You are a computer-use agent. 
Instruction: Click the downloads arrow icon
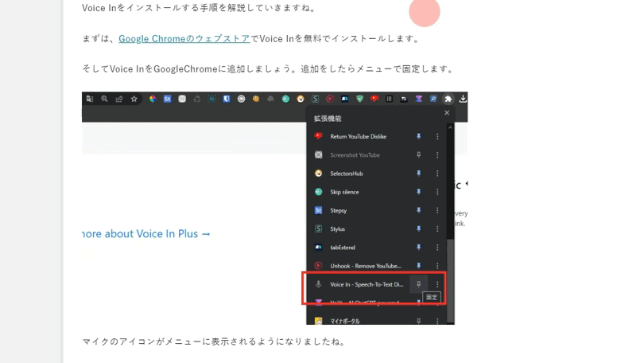click(463, 99)
